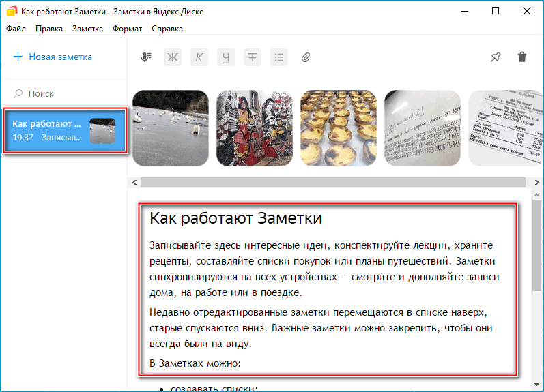Click the small thumbnail in the note list item
The image size is (544, 392).
[102, 131]
